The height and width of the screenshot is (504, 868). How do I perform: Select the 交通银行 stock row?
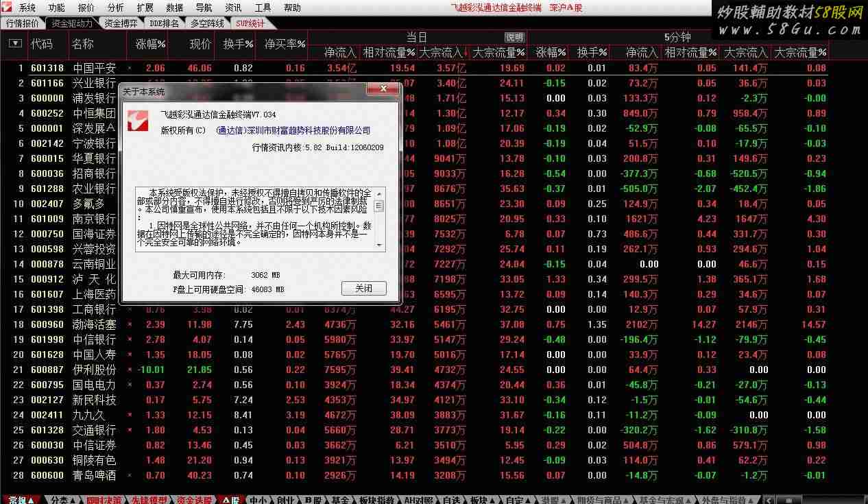coord(414,430)
